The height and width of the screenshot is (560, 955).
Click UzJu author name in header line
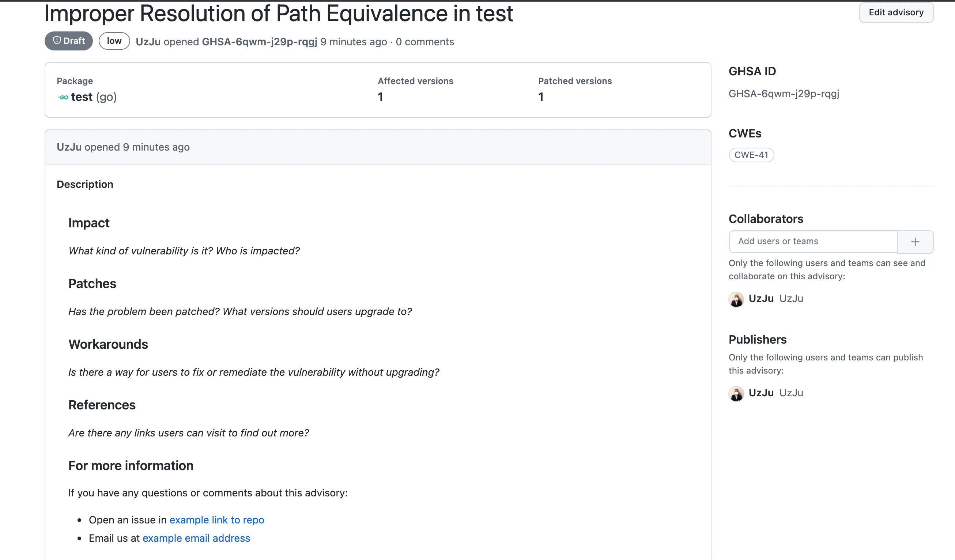tap(148, 42)
